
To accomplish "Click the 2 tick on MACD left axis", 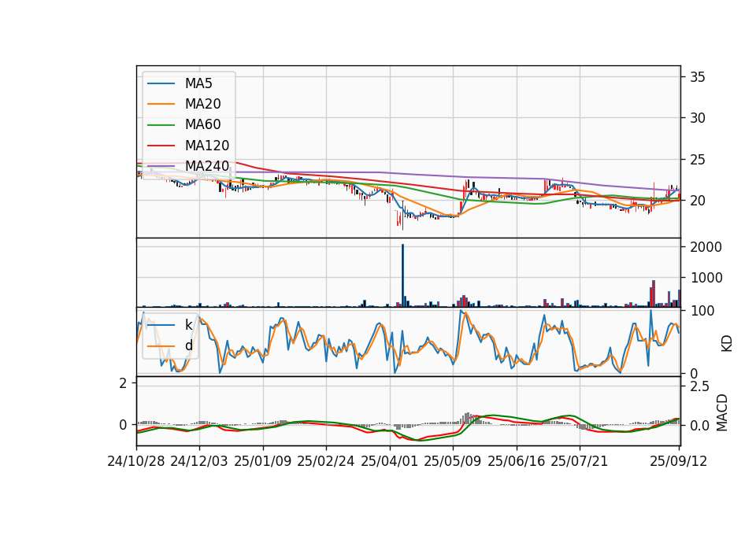I will coord(123,383).
